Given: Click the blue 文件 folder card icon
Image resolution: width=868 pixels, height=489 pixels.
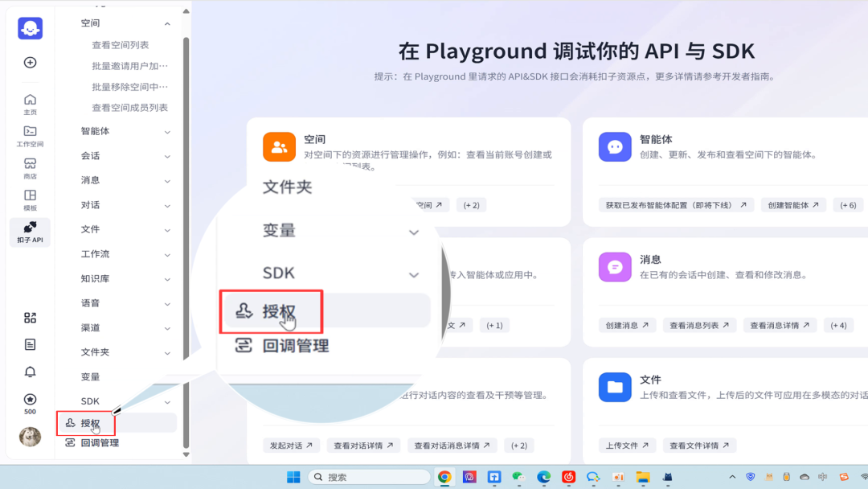Looking at the screenshot, I should [x=615, y=387].
